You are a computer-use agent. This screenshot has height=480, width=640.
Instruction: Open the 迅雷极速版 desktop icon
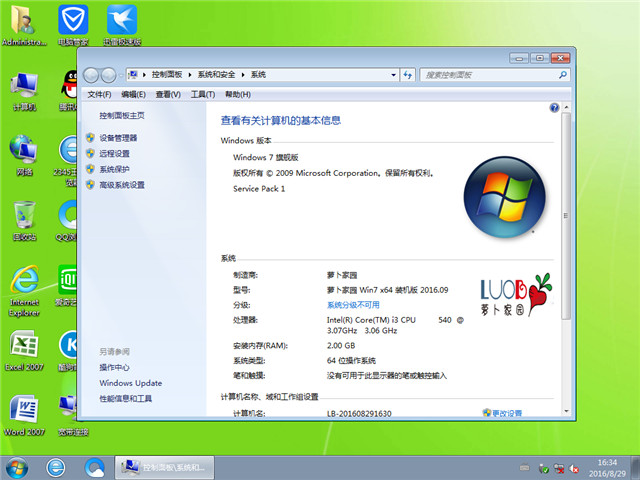click(x=122, y=24)
